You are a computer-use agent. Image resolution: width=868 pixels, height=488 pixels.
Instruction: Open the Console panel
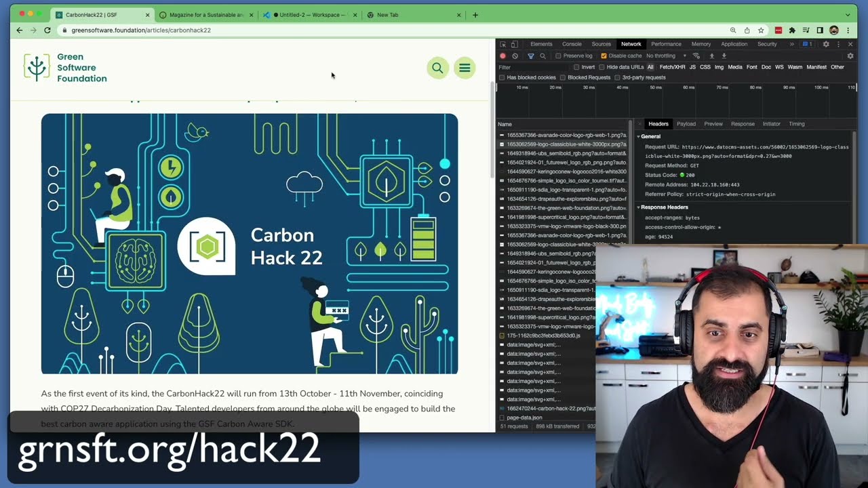tap(572, 44)
